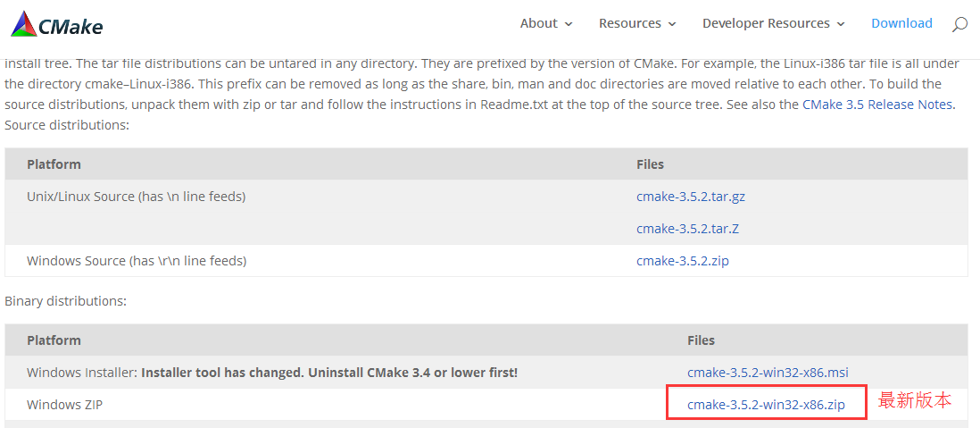The image size is (980, 428).
Task: Download cmake-3.5.2-win32-x86.zip binary
Action: 767,404
